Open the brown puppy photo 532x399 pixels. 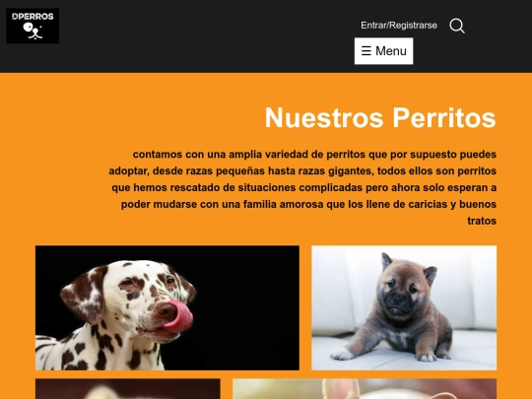pyautogui.click(x=404, y=307)
